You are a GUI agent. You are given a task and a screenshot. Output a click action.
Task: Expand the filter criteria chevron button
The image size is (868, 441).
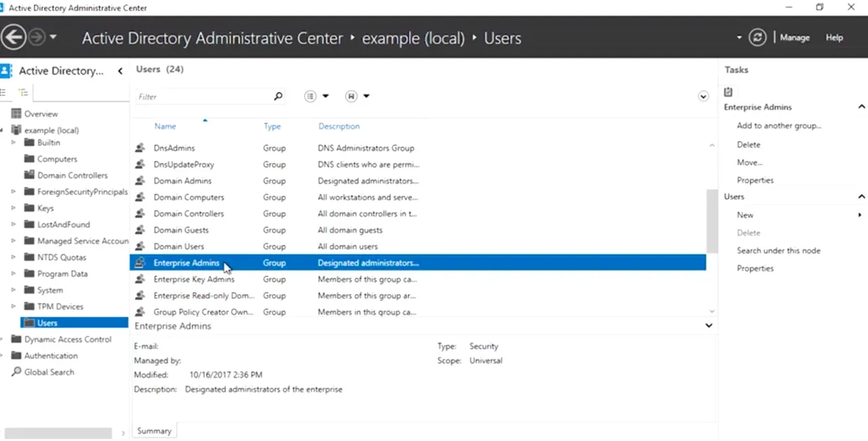point(703,96)
